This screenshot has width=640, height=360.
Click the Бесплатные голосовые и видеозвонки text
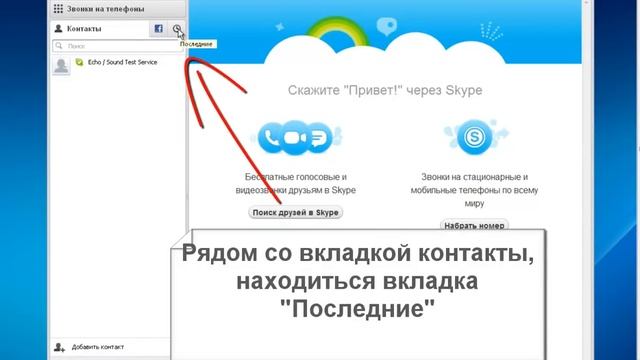296,183
